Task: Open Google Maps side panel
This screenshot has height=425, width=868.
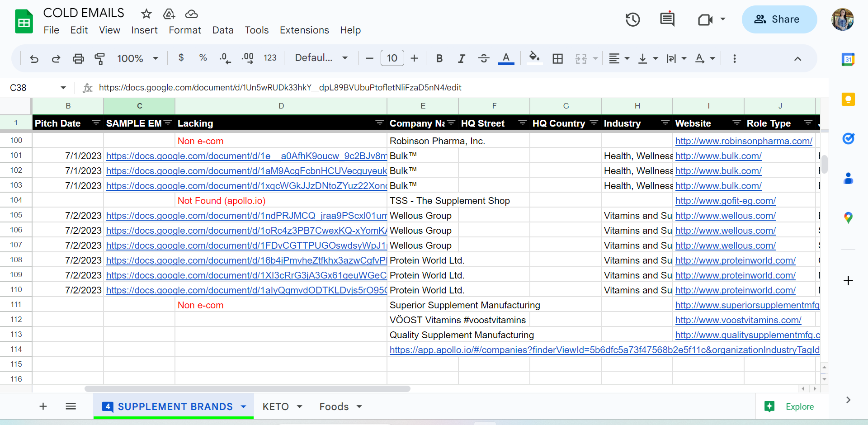Action: (848, 218)
